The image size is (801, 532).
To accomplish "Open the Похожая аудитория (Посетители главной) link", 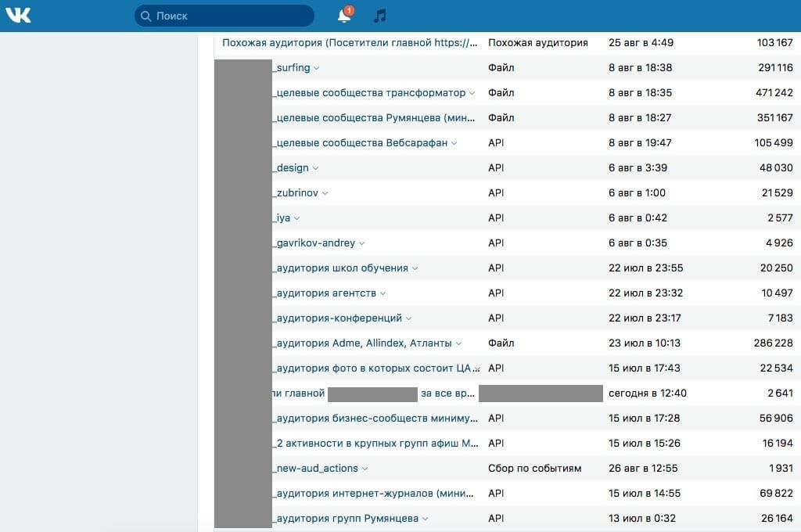I will point(349,42).
